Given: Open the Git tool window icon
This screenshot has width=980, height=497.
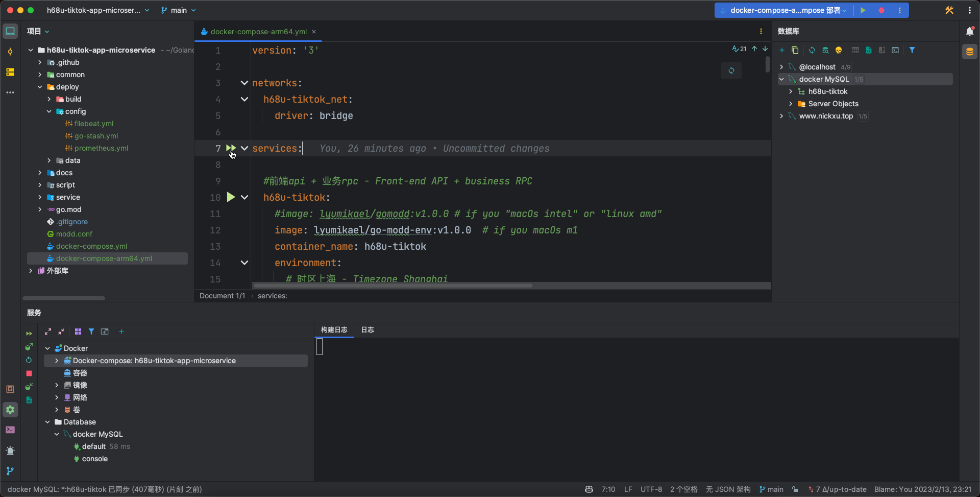Looking at the screenshot, I should 10,471.
